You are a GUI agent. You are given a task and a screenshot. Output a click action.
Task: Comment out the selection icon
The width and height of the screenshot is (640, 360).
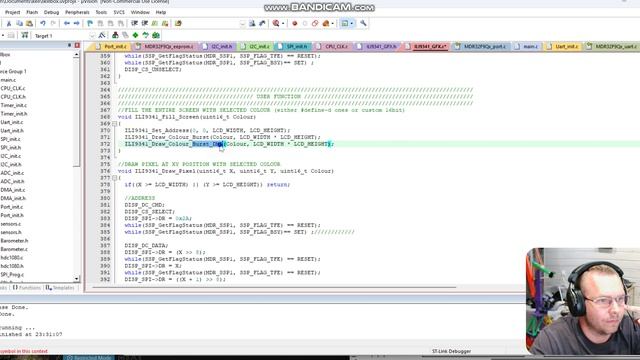tap(155, 24)
